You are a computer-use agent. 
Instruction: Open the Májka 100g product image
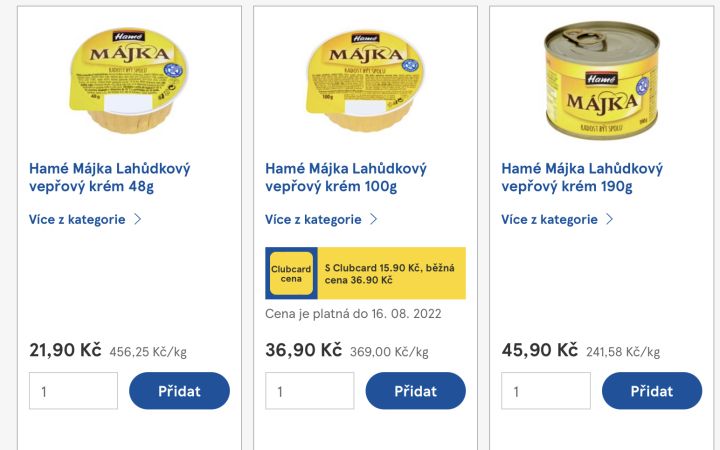tap(365, 80)
